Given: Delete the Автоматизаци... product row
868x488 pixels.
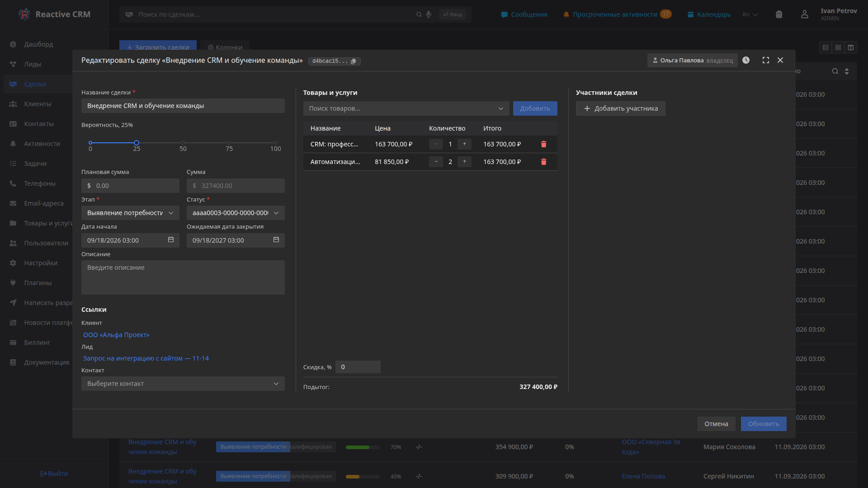Looking at the screenshot, I should (x=544, y=162).
